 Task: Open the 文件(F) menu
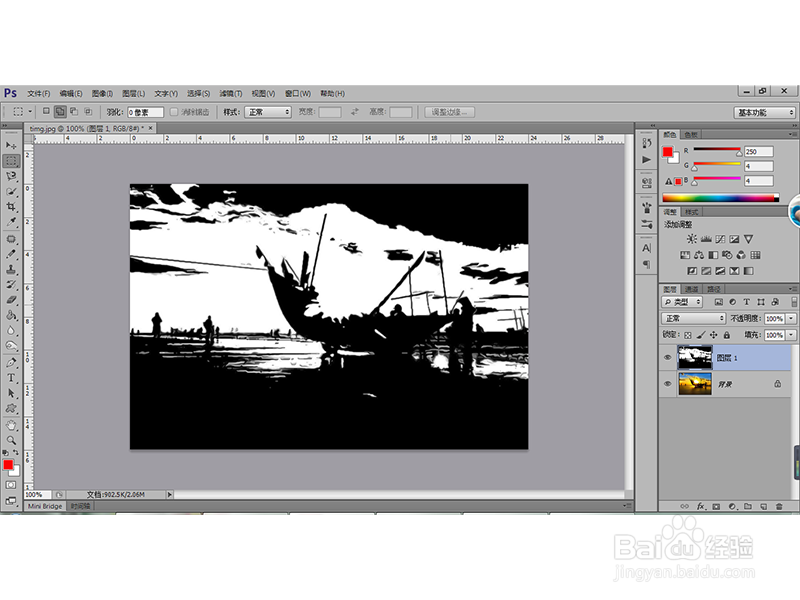(39, 93)
